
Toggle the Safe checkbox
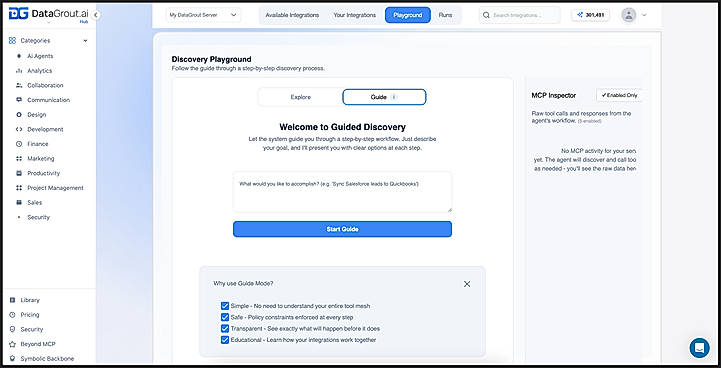tap(225, 317)
